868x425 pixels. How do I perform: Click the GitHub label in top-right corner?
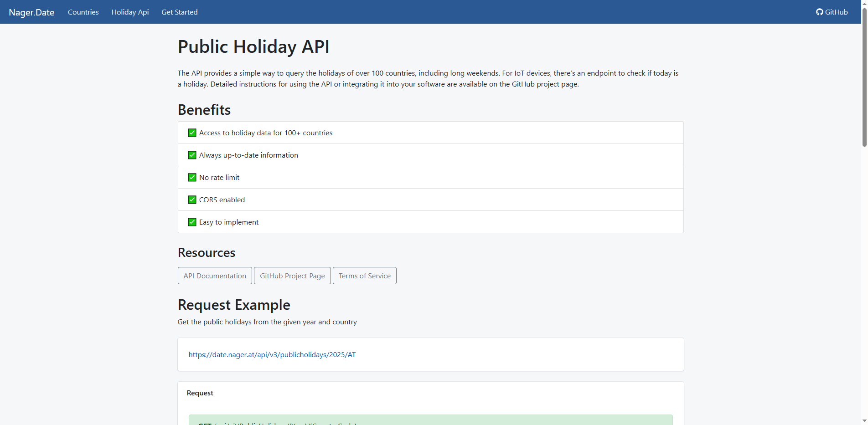click(x=836, y=12)
